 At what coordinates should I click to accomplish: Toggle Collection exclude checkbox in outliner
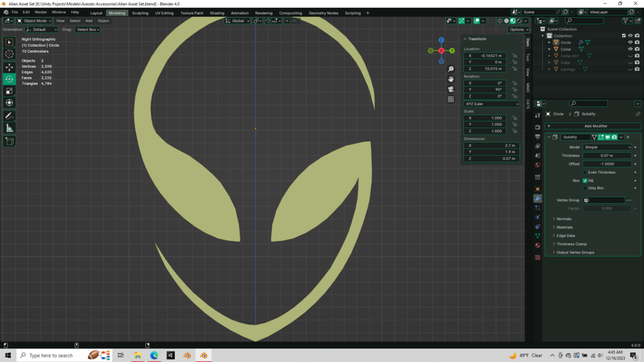[x=624, y=36]
